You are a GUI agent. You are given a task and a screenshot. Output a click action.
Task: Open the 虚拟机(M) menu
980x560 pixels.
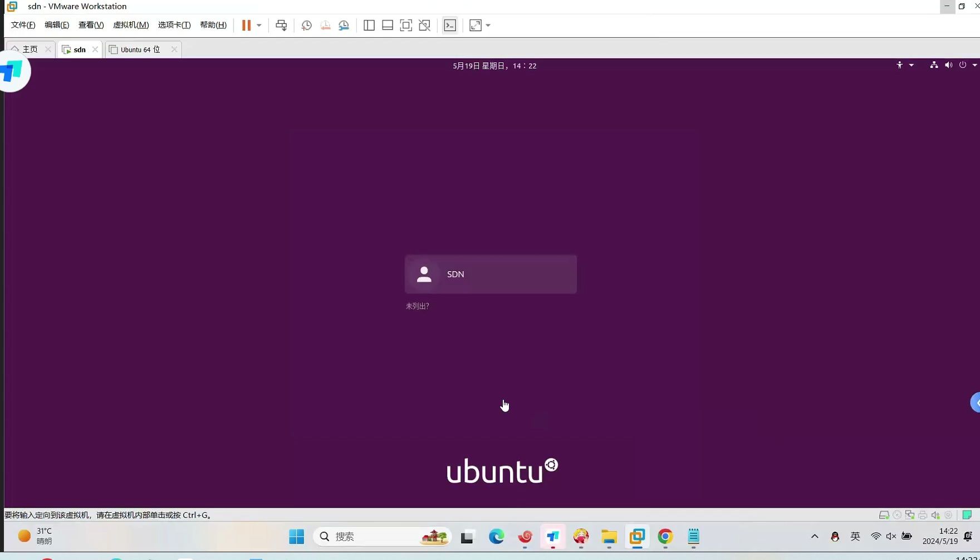point(131,25)
